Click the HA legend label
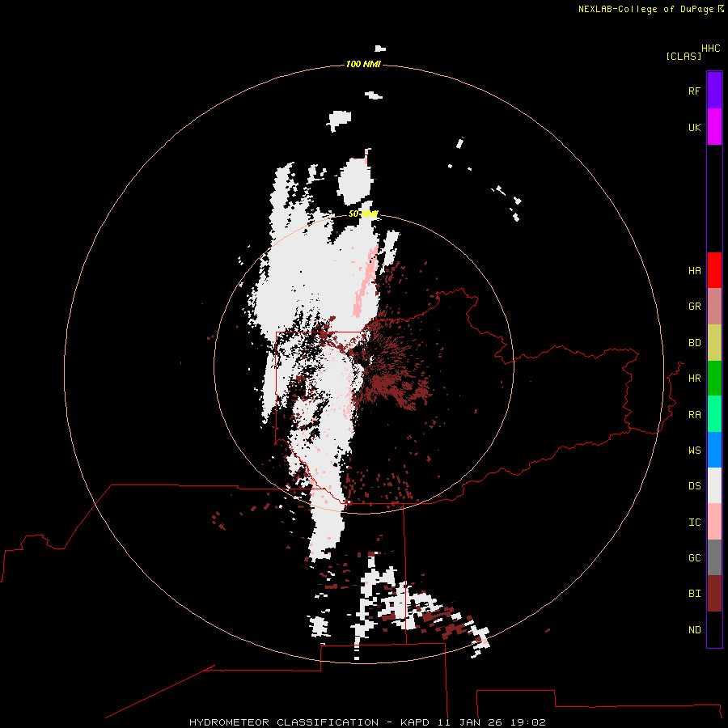The image size is (728, 728). click(x=694, y=270)
